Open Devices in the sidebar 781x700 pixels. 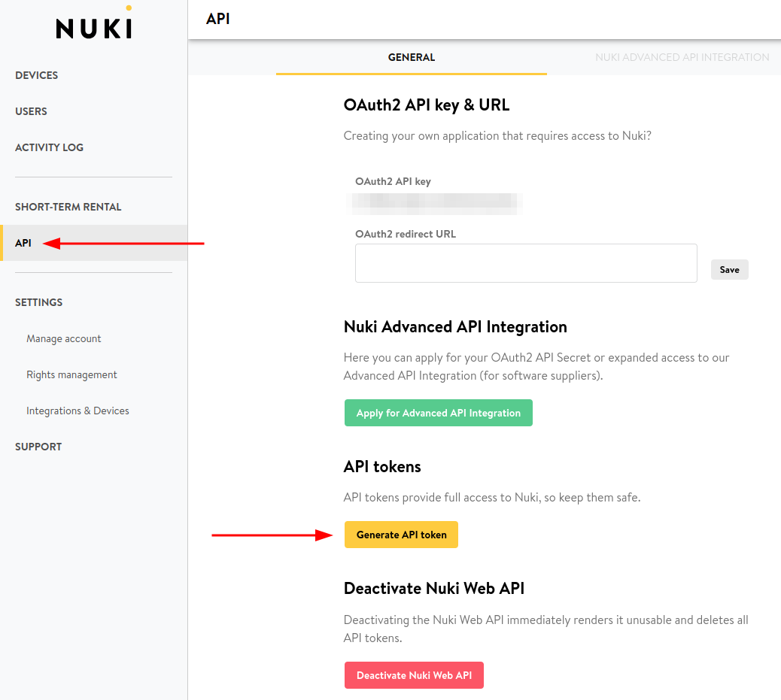click(36, 75)
